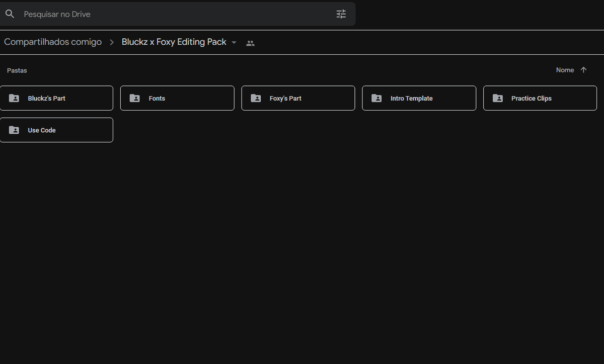Click the search magnifier icon
Image resolution: width=604 pixels, height=364 pixels.
point(10,14)
